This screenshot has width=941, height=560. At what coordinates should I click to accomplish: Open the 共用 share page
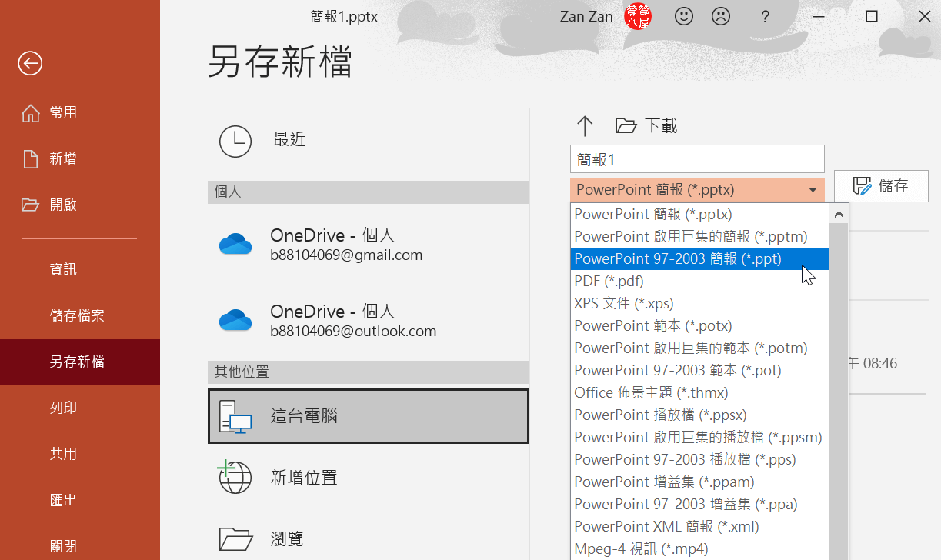click(x=80, y=455)
